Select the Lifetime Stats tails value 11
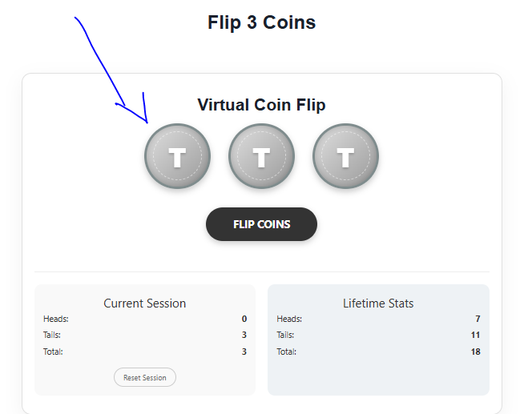Image resolution: width=532 pixels, height=414 pixels. pos(476,335)
